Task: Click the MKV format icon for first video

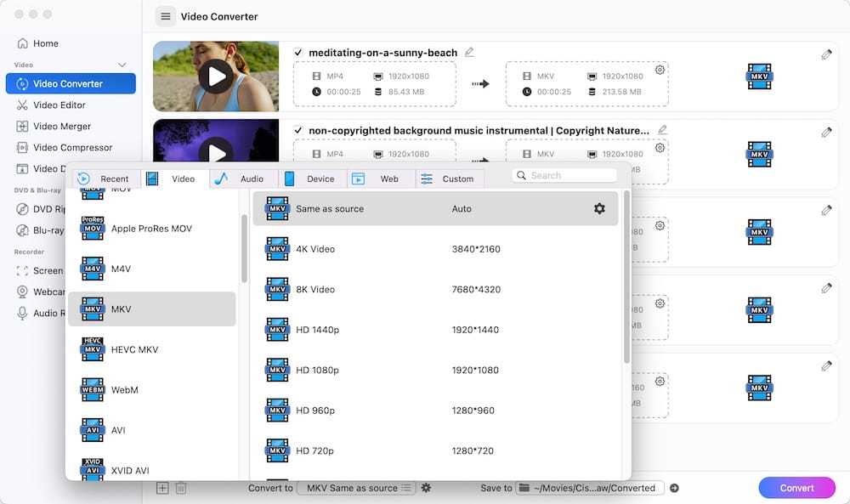Action: (759, 76)
